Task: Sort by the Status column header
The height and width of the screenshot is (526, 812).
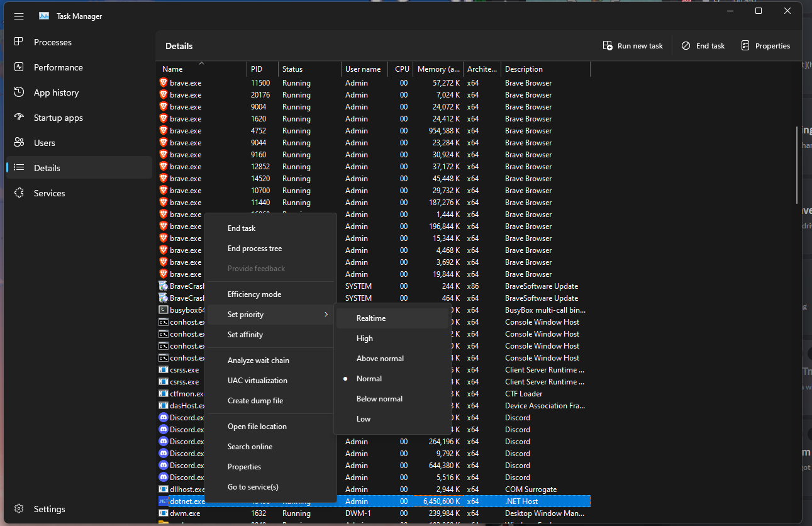Action: coord(309,69)
